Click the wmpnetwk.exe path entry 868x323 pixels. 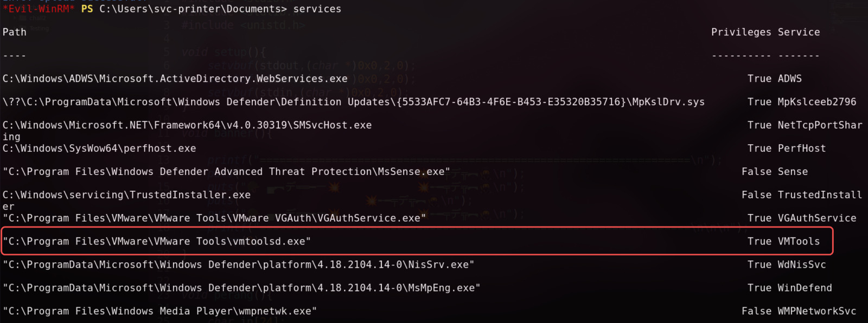click(159, 312)
